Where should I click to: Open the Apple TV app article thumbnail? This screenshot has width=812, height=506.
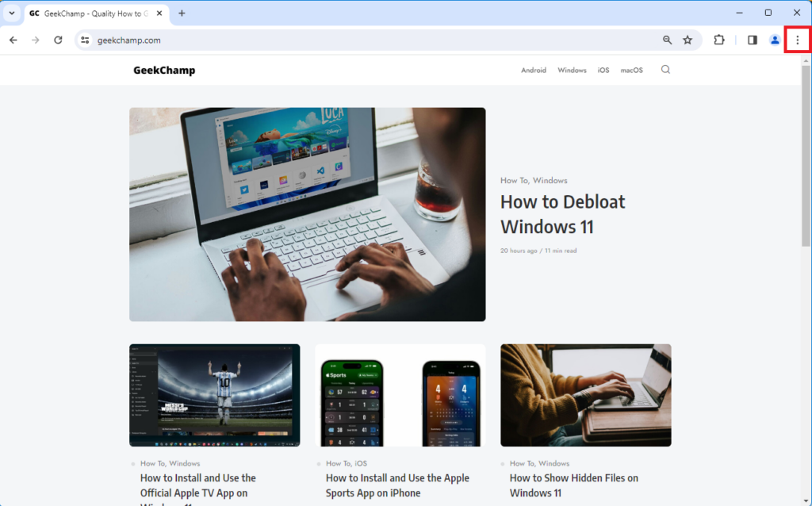point(214,395)
